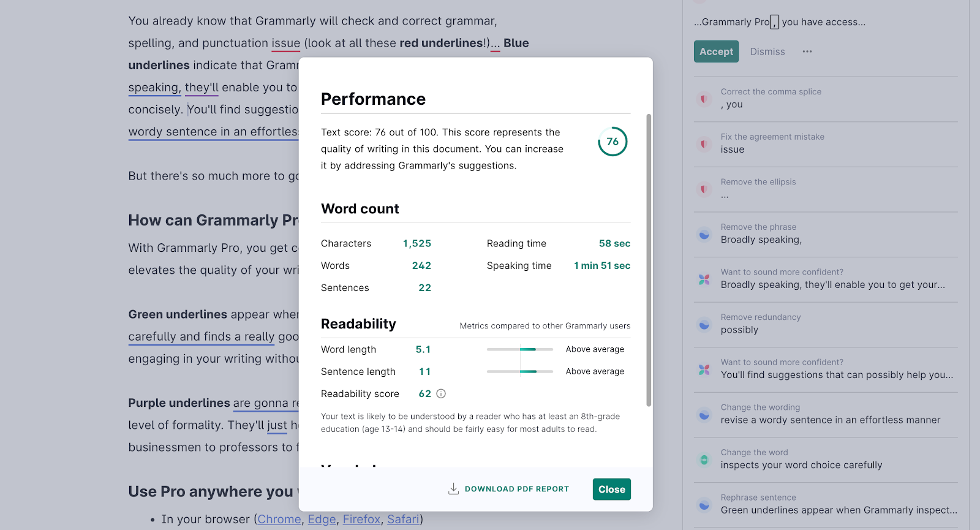Accept the Grammarly Pro comma suggestion
The image size is (980, 530).
(716, 51)
